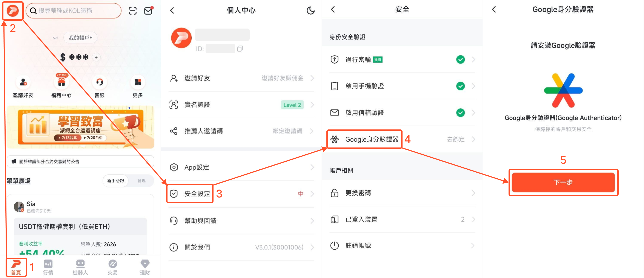The image size is (644, 278).
Task: Expand 我的帳戶 dropdown
Action: tap(80, 38)
